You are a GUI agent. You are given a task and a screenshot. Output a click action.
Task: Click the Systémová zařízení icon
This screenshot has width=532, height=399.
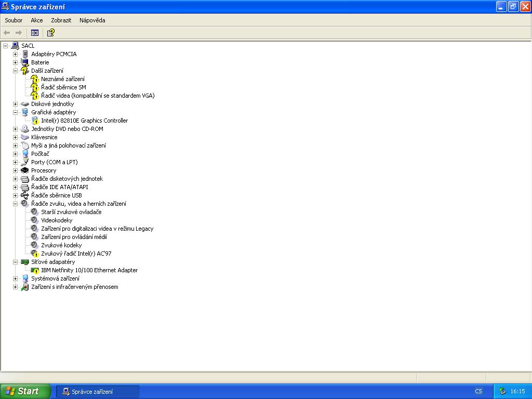(x=25, y=278)
